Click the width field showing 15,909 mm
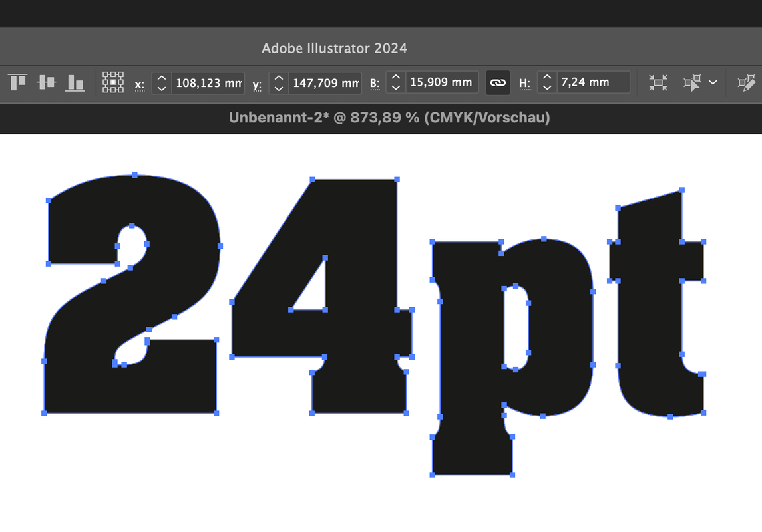 click(x=442, y=82)
